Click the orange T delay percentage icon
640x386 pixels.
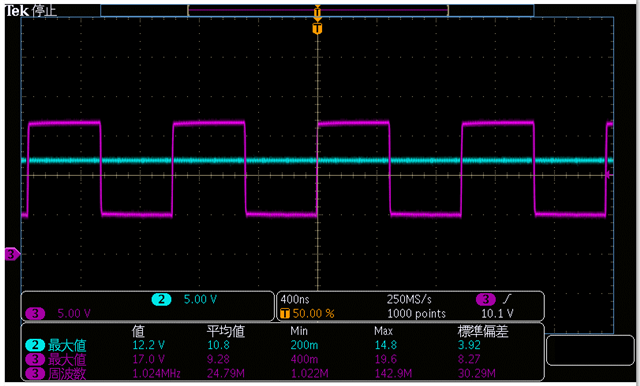(285, 313)
